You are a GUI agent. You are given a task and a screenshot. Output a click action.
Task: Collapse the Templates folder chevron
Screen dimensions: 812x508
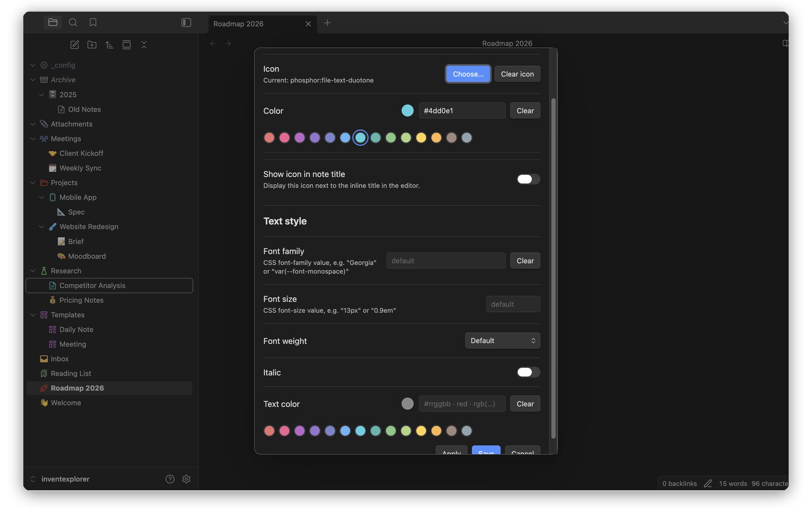(x=33, y=315)
